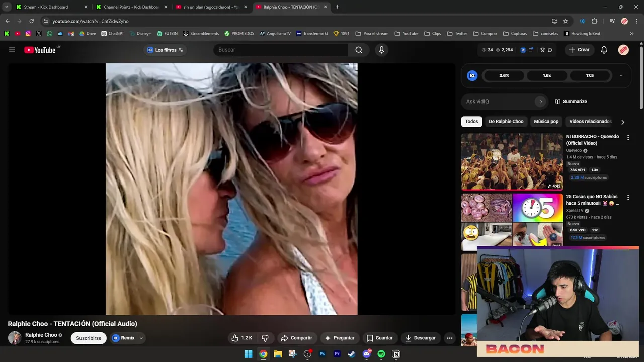Image resolution: width=644 pixels, height=362 pixels.
Task: Select the Música pop chip
Action: [x=546, y=122]
